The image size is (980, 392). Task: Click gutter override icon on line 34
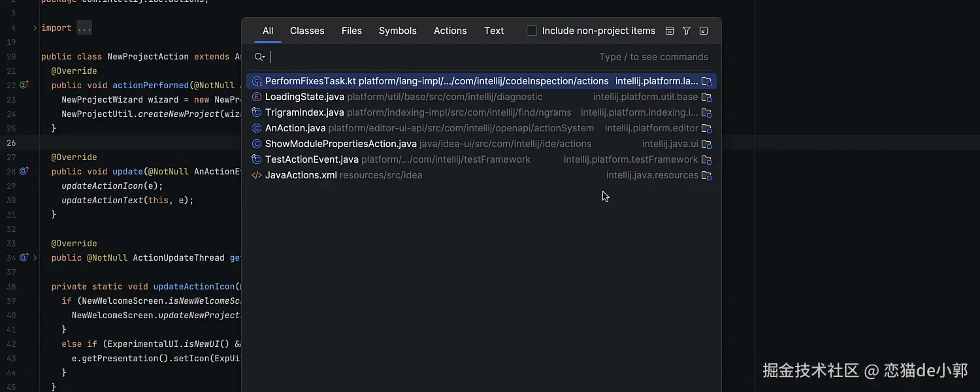coord(24,257)
